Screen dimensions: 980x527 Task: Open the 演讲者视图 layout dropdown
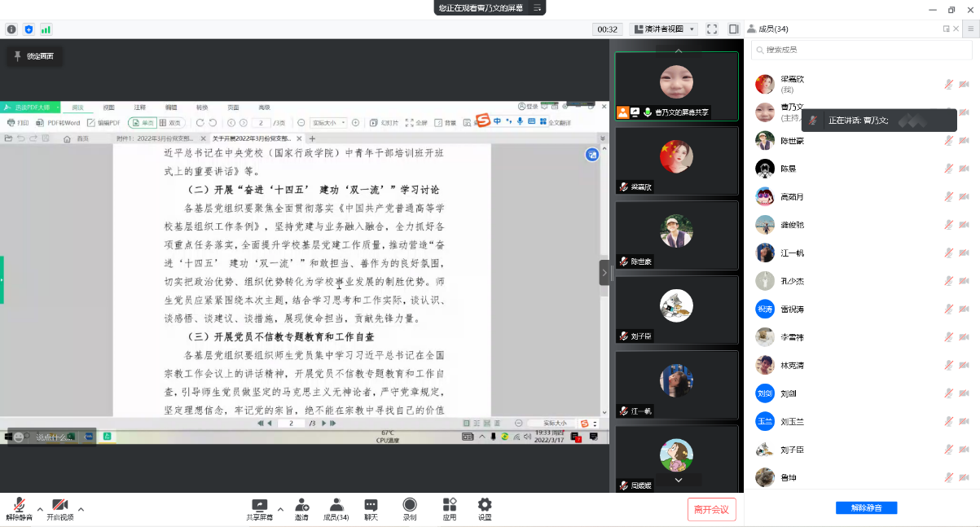[664, 29]
